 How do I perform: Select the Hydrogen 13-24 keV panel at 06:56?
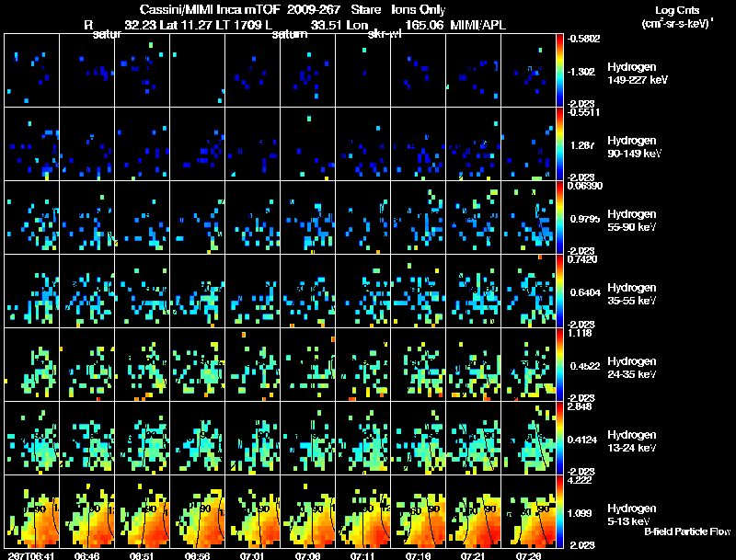[x=198, y=439]
